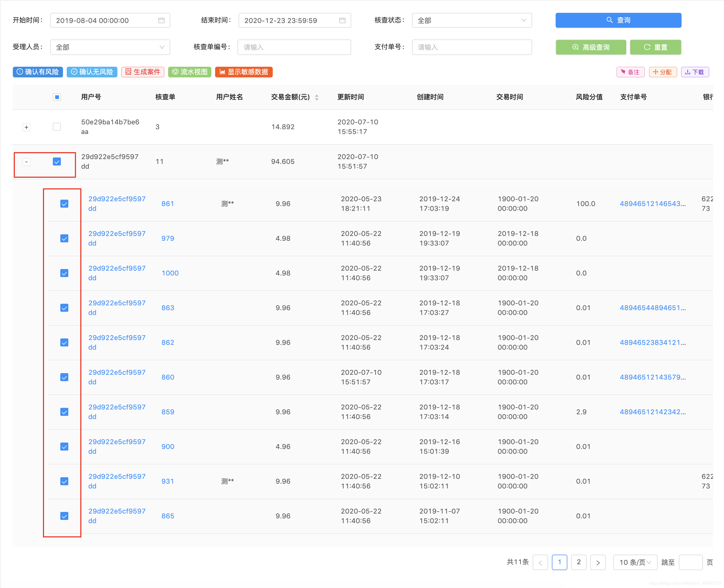Go to next page arrow

point(598,562)
